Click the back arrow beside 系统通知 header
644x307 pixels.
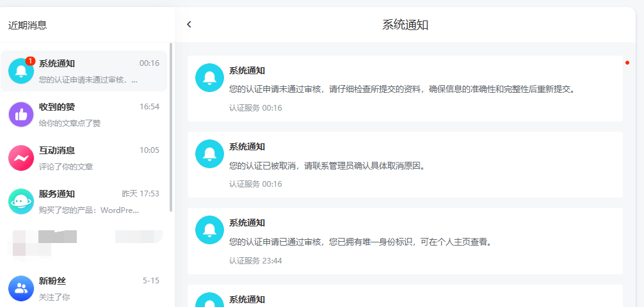point(189,24)
